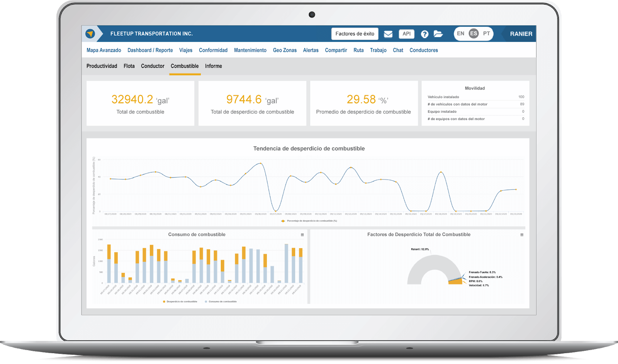The width and height of the screenshot is (618, 364).
Task: Open the Dashboard / Reporte menu
Action: click(150, 50)
